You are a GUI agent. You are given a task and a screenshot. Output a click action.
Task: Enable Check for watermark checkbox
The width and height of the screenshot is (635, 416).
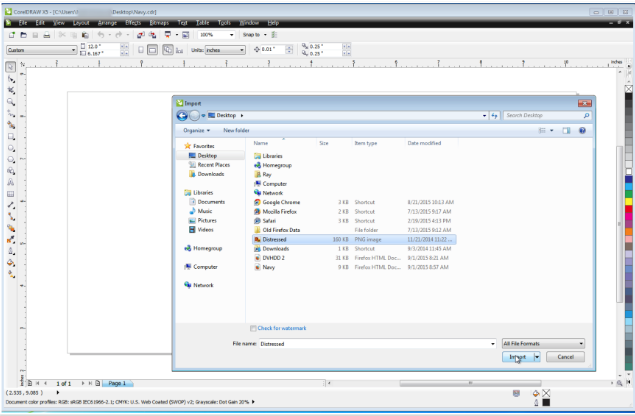click(252, 328)
